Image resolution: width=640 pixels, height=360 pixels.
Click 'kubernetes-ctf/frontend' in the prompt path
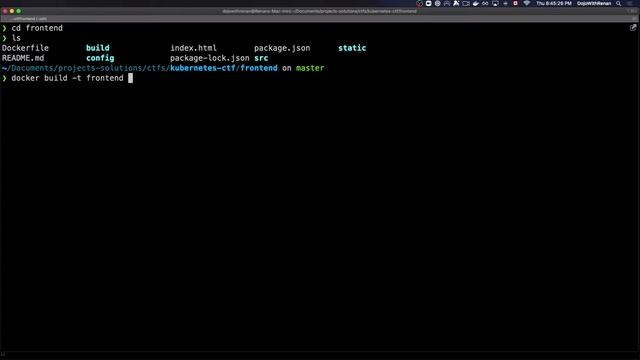224,68
